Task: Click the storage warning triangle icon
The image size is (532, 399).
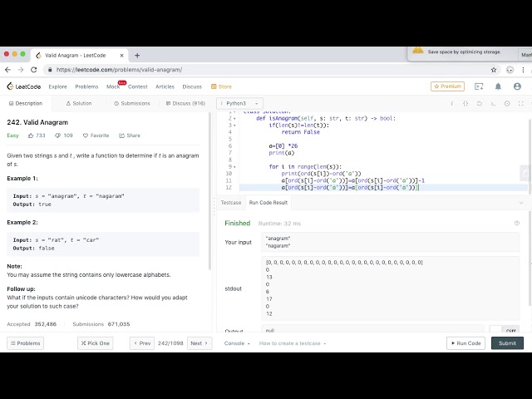Action: pyautogui.click(x=417, y=51)
